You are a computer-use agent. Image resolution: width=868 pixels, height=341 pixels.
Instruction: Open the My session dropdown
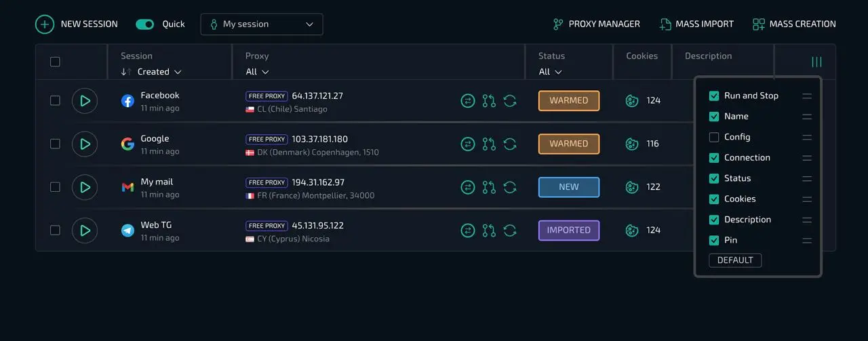(262, 24)
